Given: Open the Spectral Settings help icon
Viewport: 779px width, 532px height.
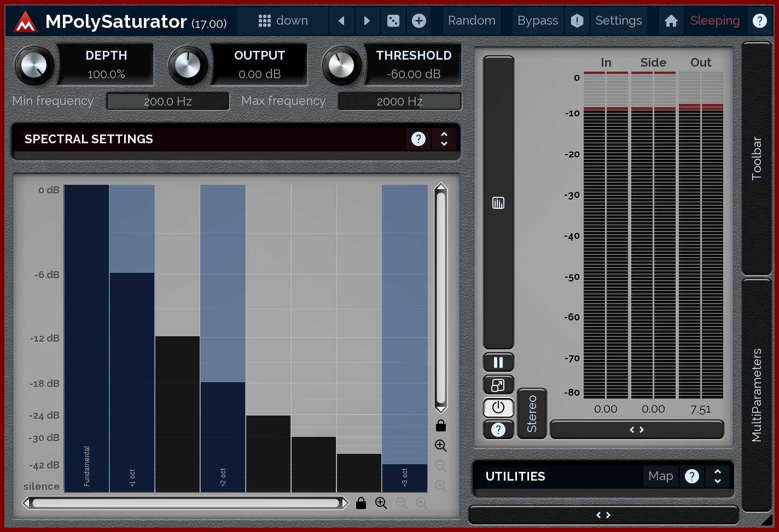Looking at the screenshot, I should [418, 139].
